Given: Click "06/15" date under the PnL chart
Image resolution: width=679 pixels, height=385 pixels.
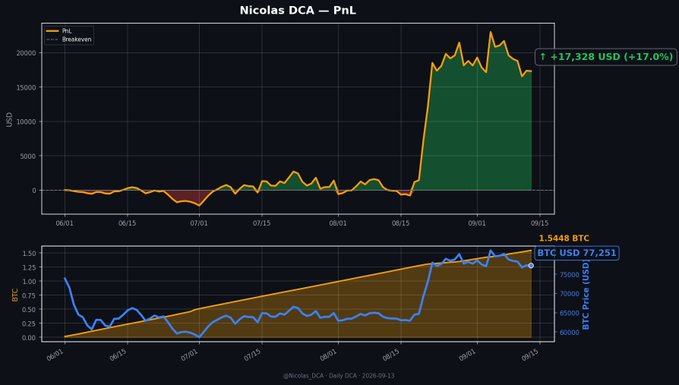Looking at the screenshot, I should pyautogui.click(x=127, y=223).
